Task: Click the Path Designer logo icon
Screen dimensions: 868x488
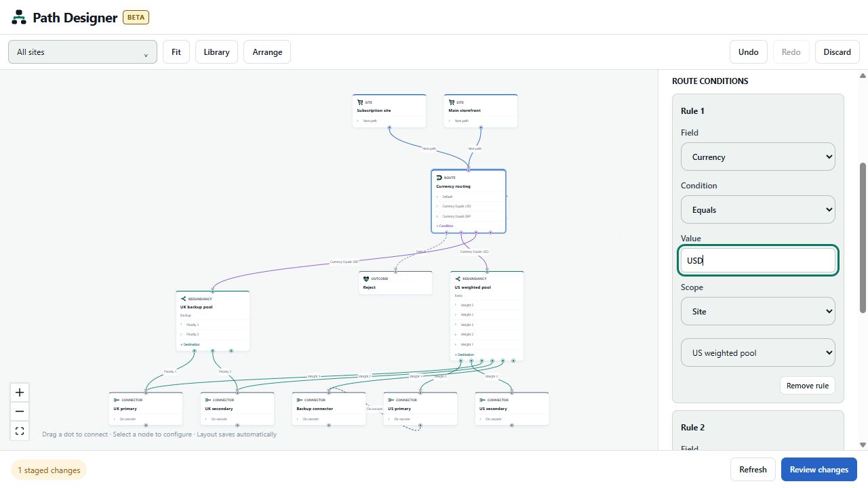Action: pyautogui.click(x=19, y=18)
